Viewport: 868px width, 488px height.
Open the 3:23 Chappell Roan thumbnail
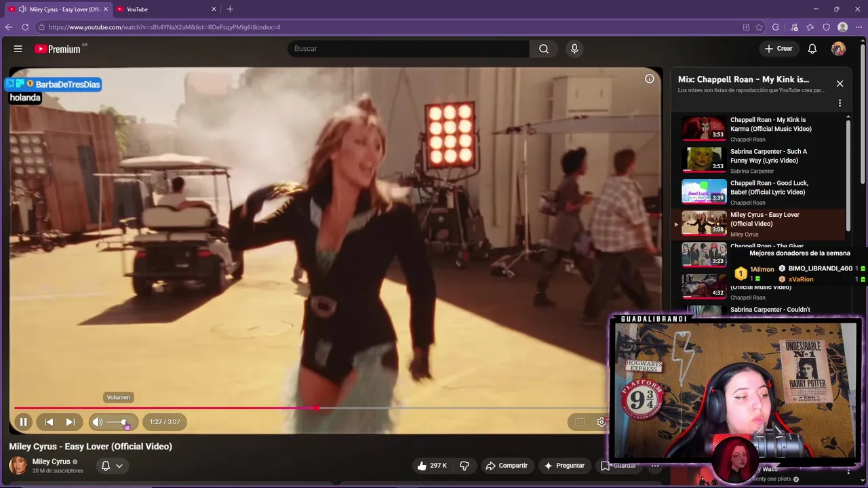tap(704, 255)
